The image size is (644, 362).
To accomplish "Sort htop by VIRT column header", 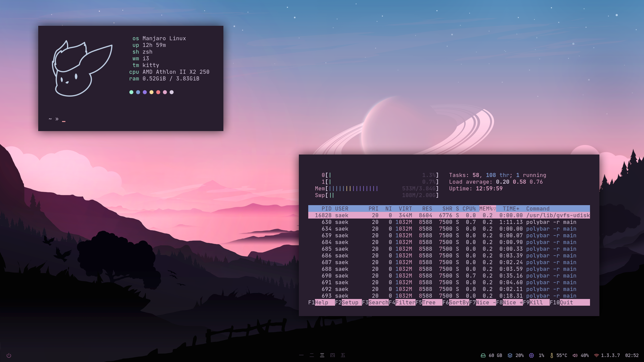I will 405,209.
